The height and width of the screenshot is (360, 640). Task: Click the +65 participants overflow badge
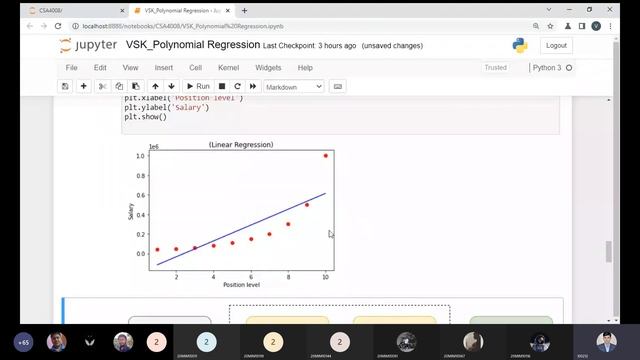24,342
